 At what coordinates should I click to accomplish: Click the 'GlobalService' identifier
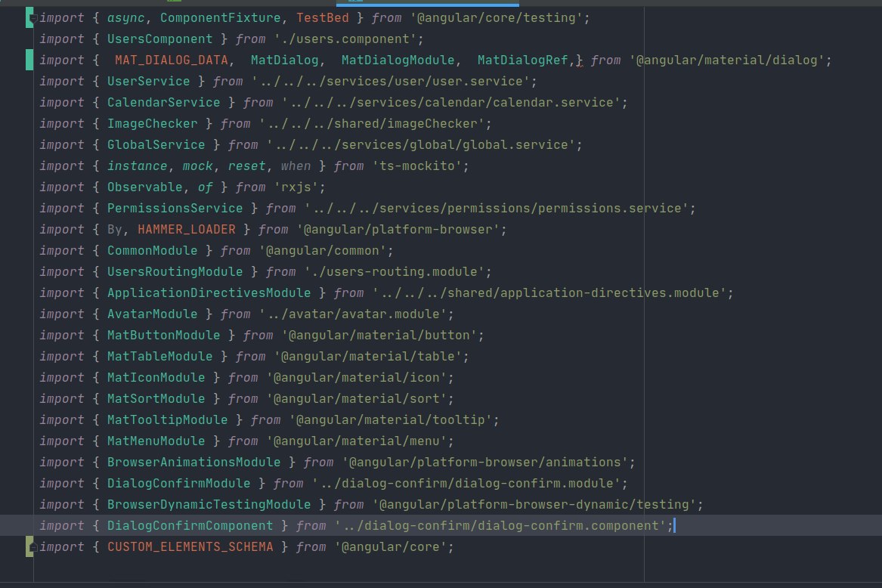156,144
